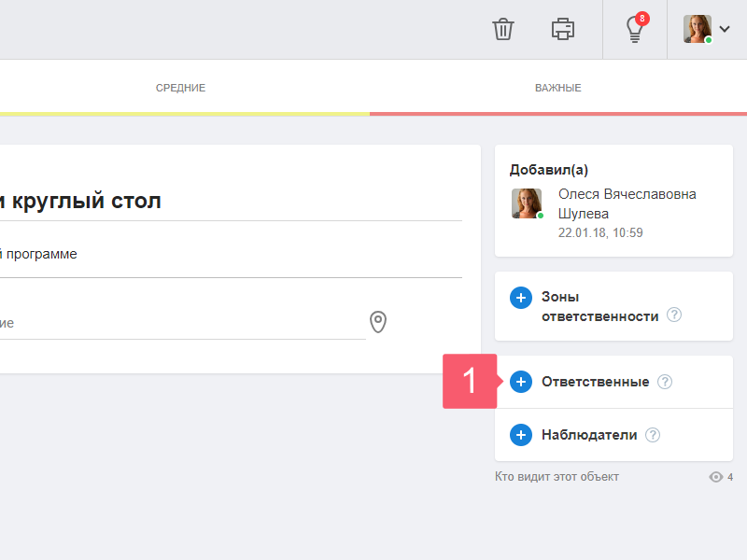Click the Ответственные label
Screen dimensions: 747x560
(595, 382)
